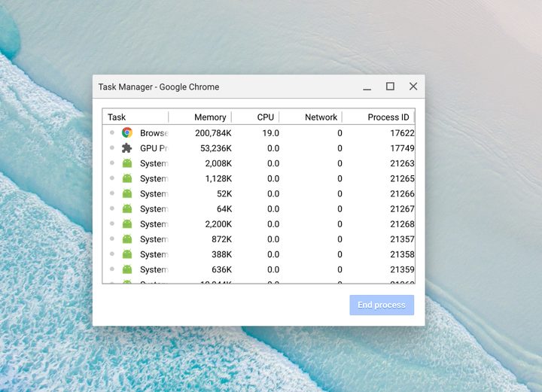Click process ID 21263

click(402, 163)
